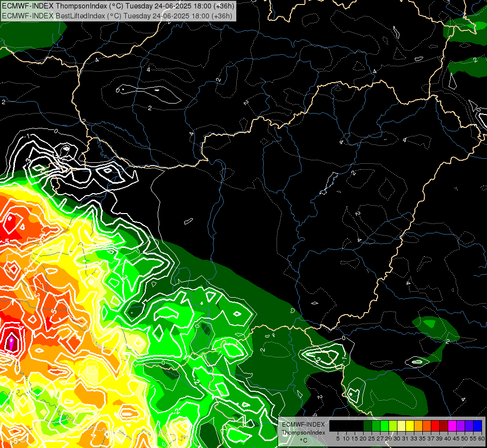The height and width of the screenshot is (448, 487).
Task: Click the ThompsonIndex title line at top
Action: coord(118,6)
